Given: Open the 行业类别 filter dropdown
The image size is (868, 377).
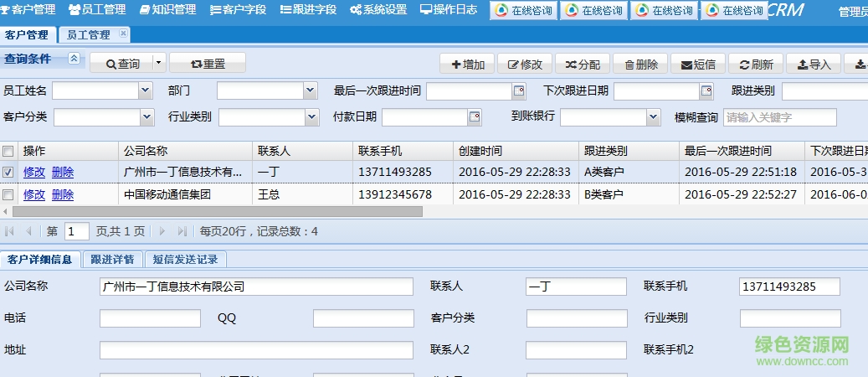Looking at the screenshot, I should [312, 117].
